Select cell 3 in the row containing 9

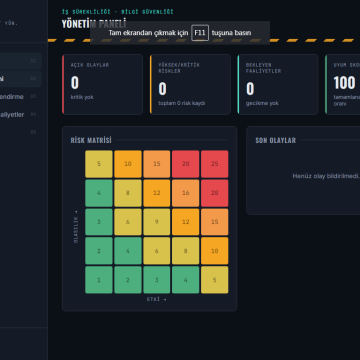pyautogui.click(x=99, y=222)
